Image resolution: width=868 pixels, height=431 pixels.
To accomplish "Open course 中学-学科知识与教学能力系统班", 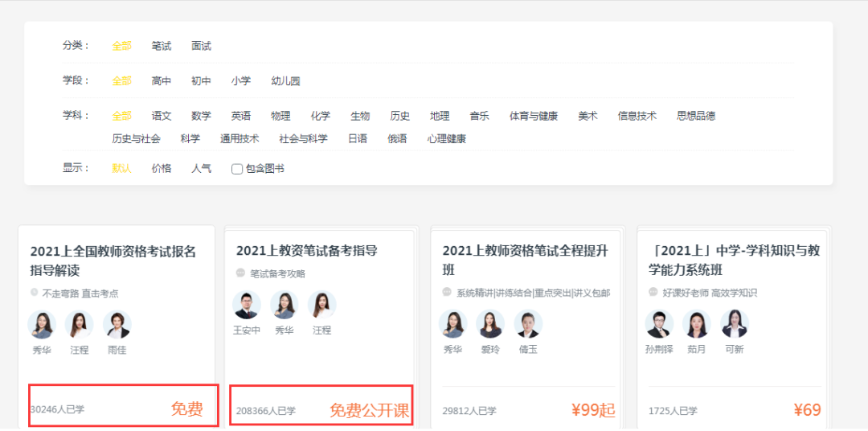I will click(734, 261).
